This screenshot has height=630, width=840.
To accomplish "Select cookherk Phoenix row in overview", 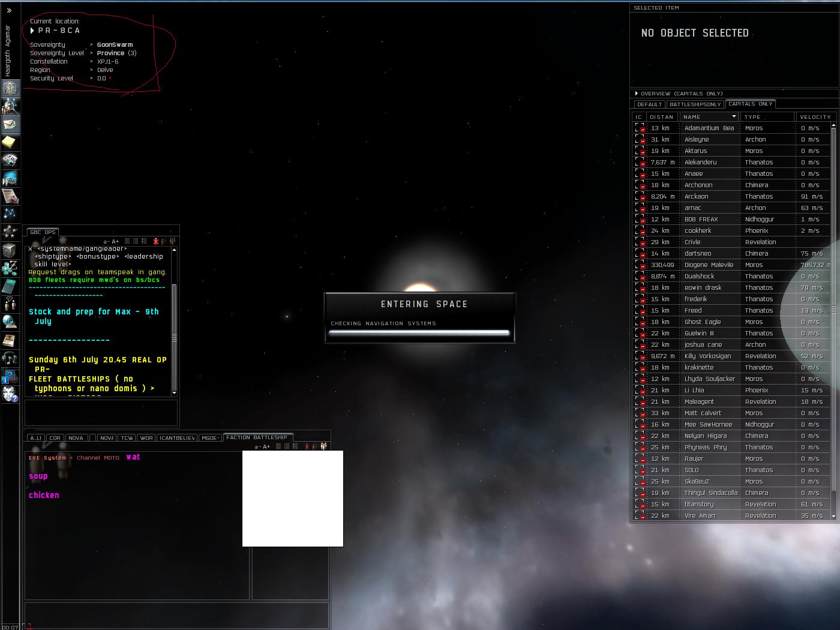I will point(731,230).
